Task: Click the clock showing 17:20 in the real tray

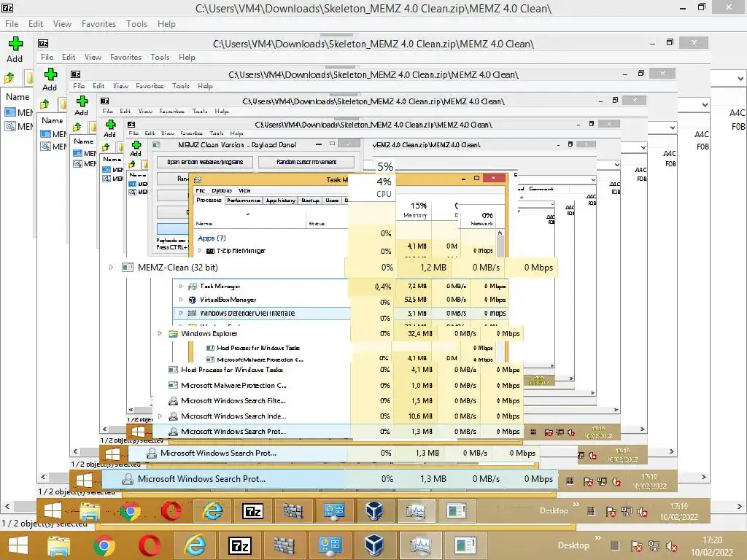Action: [x=712, y=546]
